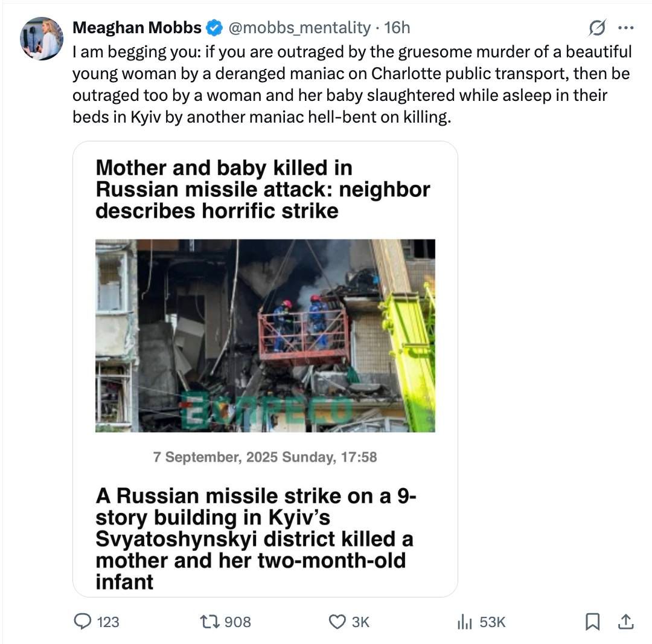Click the reply speech bubble icon
Screen dimensions: 652x644
coord(82,622)
